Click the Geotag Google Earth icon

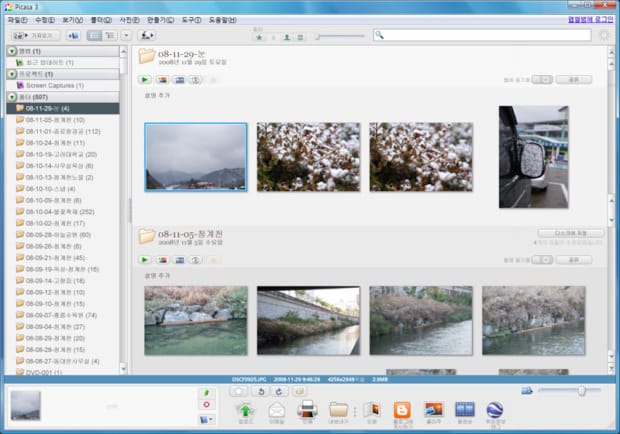[x=495, y=408]
